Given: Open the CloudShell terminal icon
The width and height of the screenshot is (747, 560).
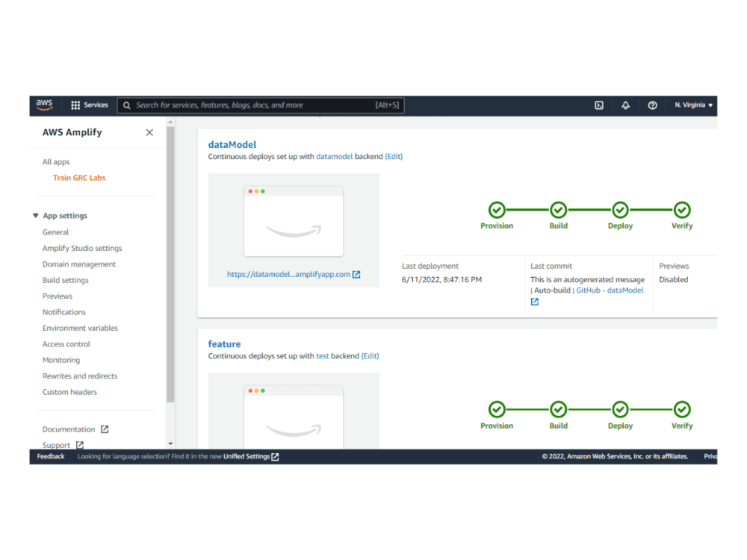Looking at the screenshot, I should tap(599, 105).
